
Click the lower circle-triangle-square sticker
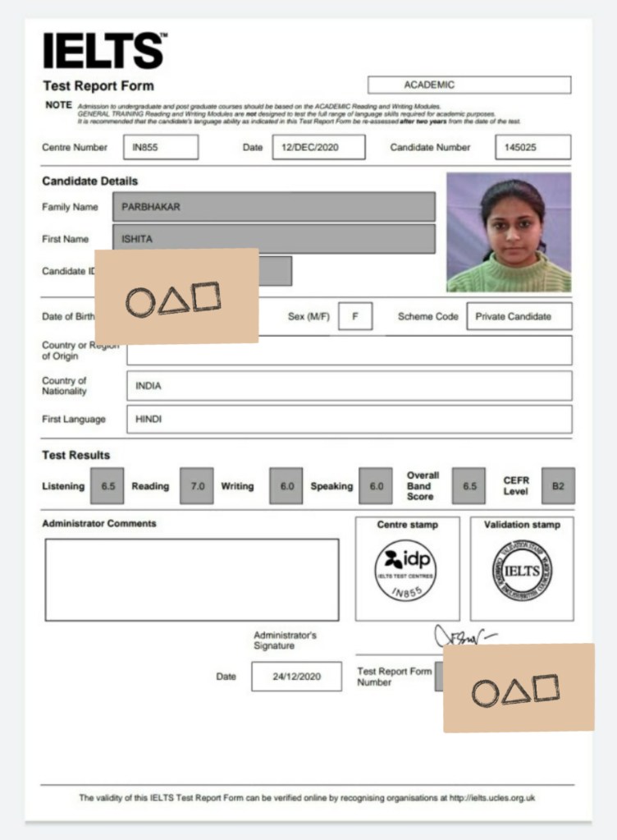pos(518,688)
